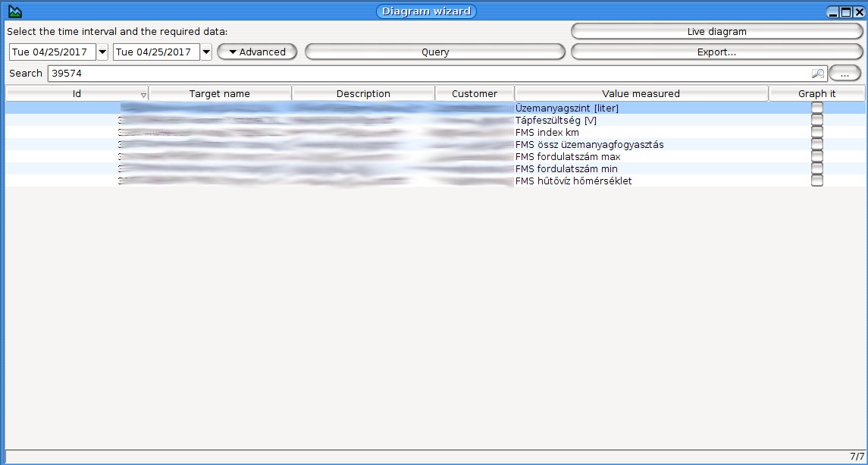
Task: Click the diagram app icon in title bar
Action: click(x=14, y=11)
